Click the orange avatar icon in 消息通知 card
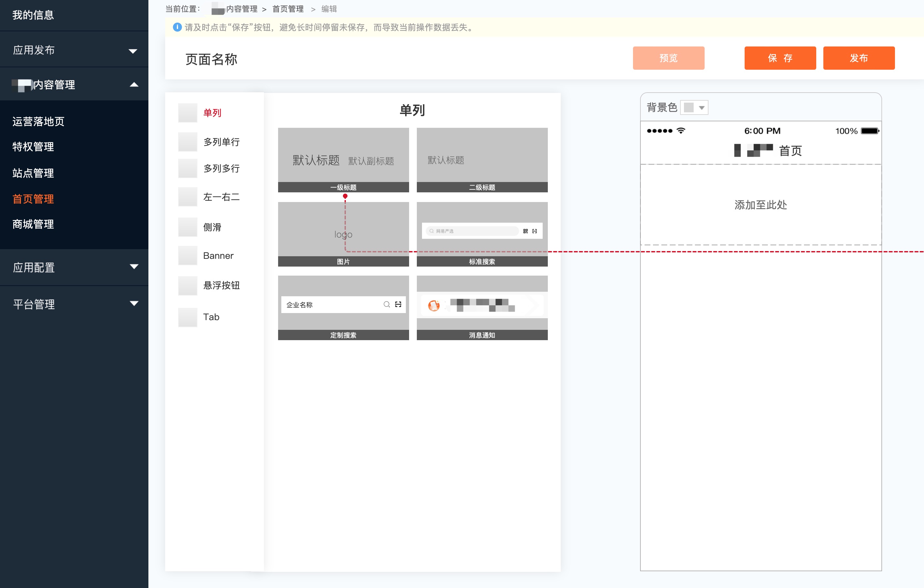The image size is (924, 588). click(434, 306)
